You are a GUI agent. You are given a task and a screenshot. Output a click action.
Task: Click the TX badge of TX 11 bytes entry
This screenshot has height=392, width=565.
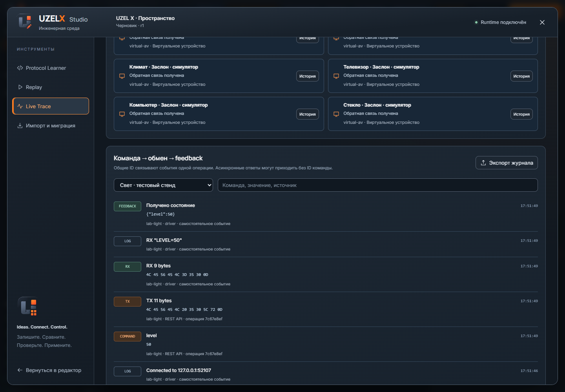pos(128,301)
